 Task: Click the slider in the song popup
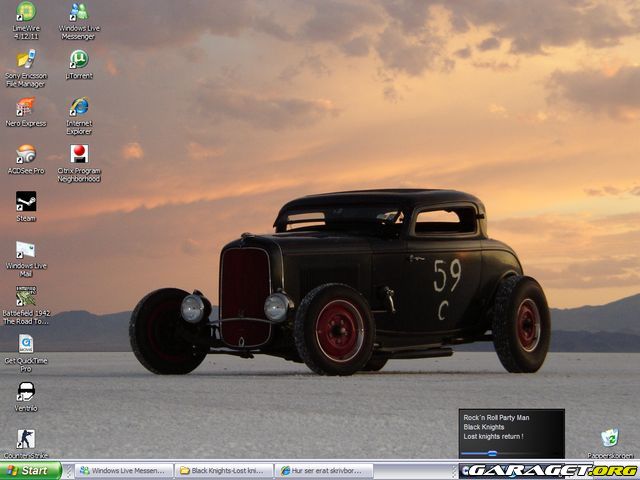[x=492, y=453]
